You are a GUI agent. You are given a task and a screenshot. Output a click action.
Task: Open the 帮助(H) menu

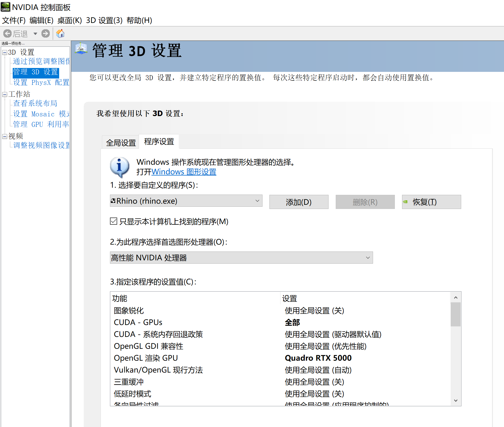(x=139, y=20)
